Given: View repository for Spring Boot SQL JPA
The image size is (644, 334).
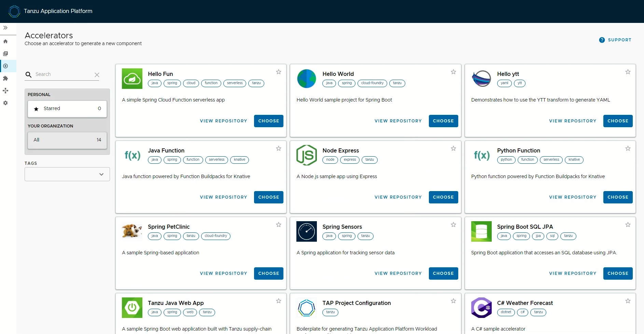Looking at the screenshot, I should [573, 273].
